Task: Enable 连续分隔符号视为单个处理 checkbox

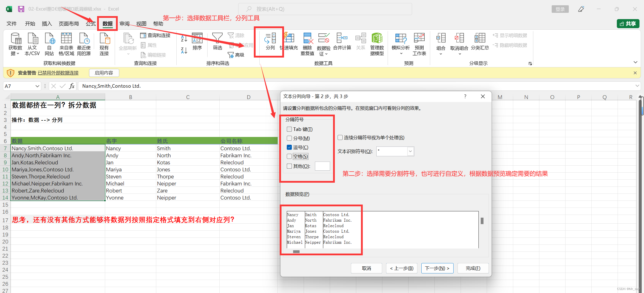Action: (340, 137)
